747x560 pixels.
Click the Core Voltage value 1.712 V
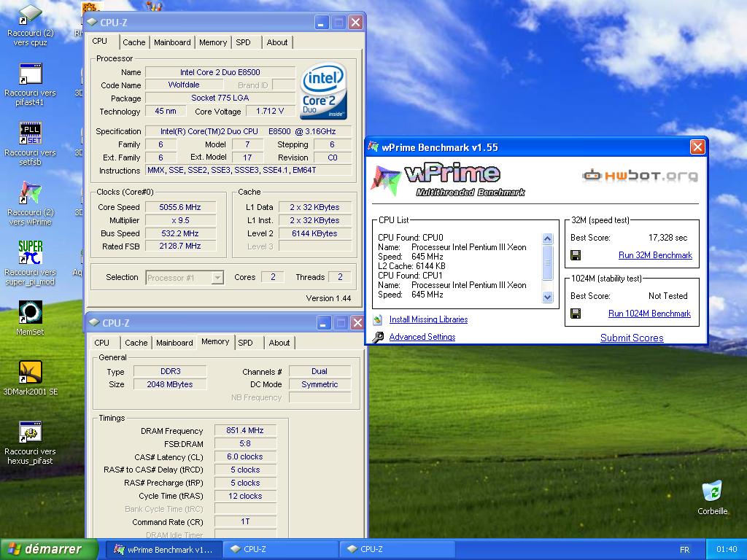270,111
